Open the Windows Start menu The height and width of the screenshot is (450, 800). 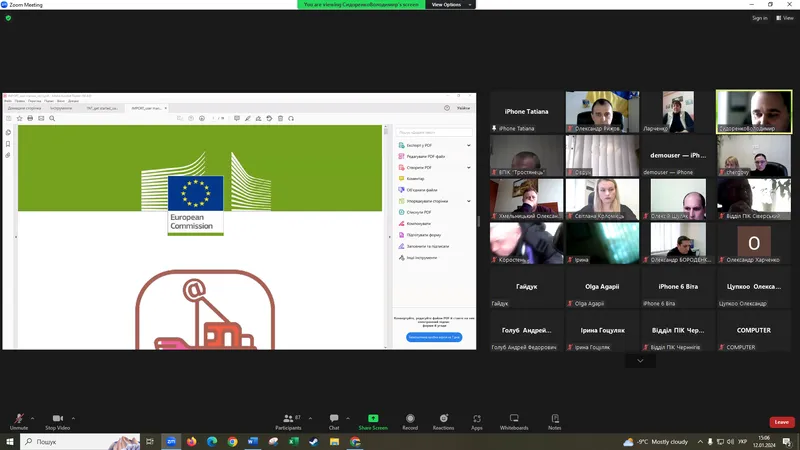pyautogui.click(x=9, y=441)
